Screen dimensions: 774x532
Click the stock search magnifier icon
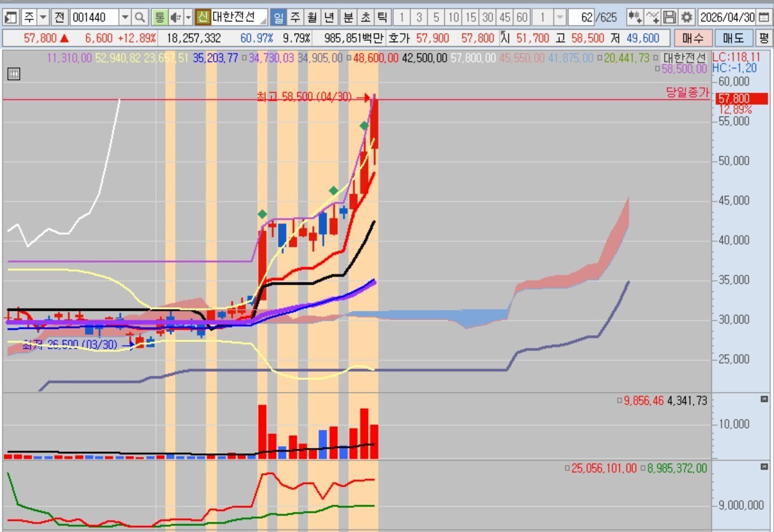click(140, 17)
